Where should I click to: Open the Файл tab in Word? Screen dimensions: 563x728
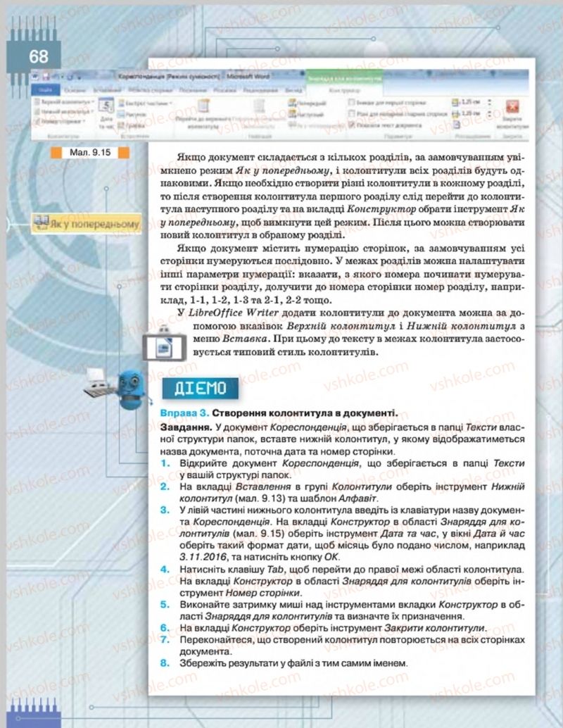coord(46,89)
